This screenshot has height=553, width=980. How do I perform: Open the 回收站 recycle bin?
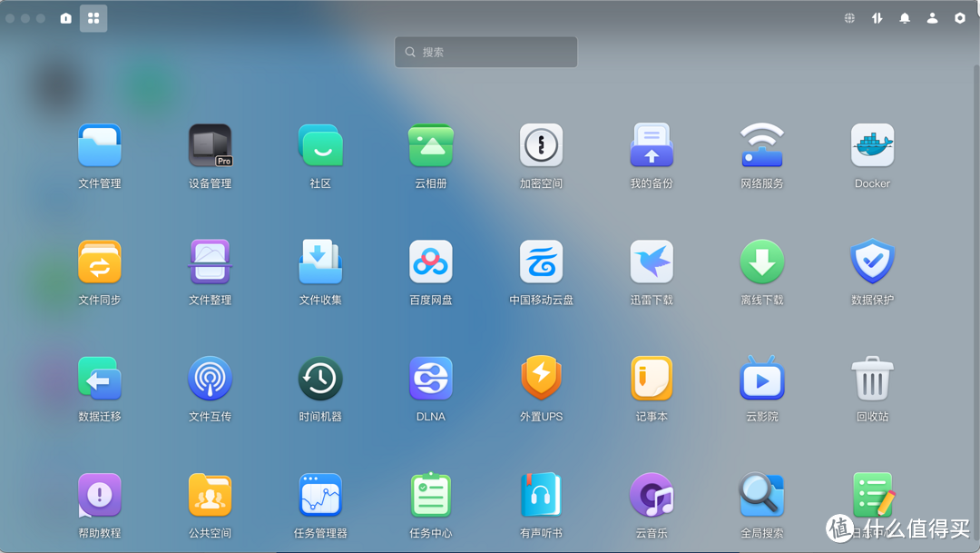pos(873,379)
